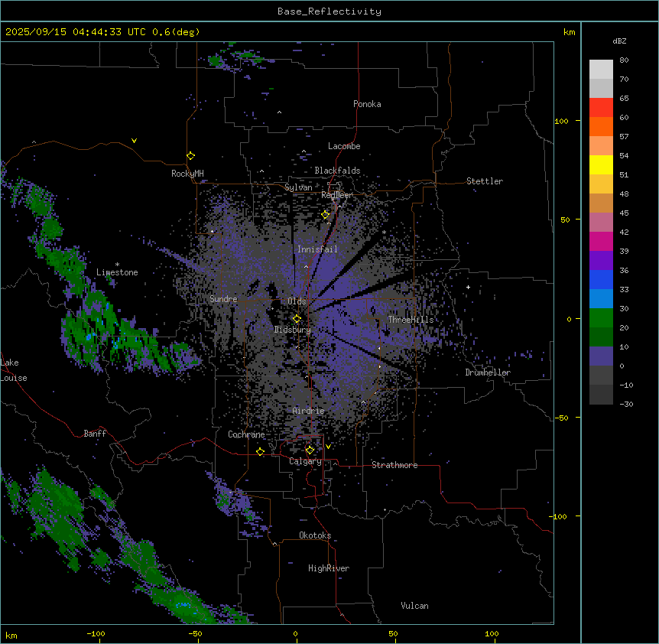This screenshot has height=644, width=659.
Task: Click the km unit label at bottom left
Action: (x=11, y=635)
